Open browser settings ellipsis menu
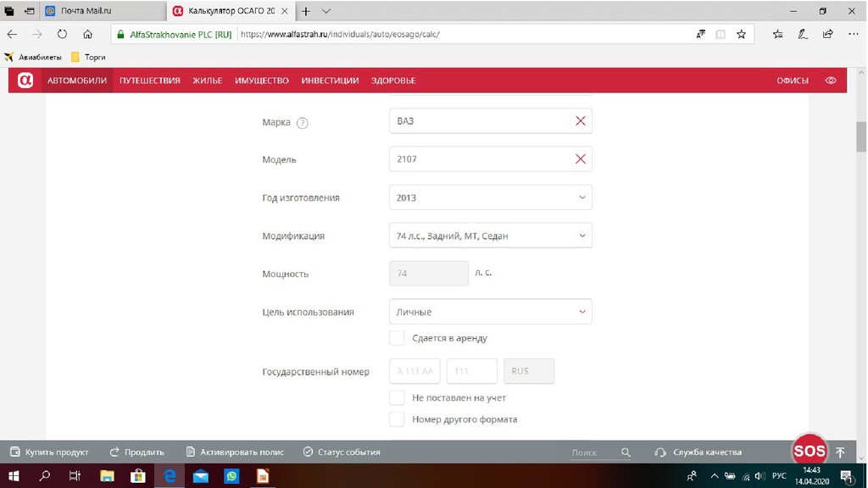 [853, 34]
